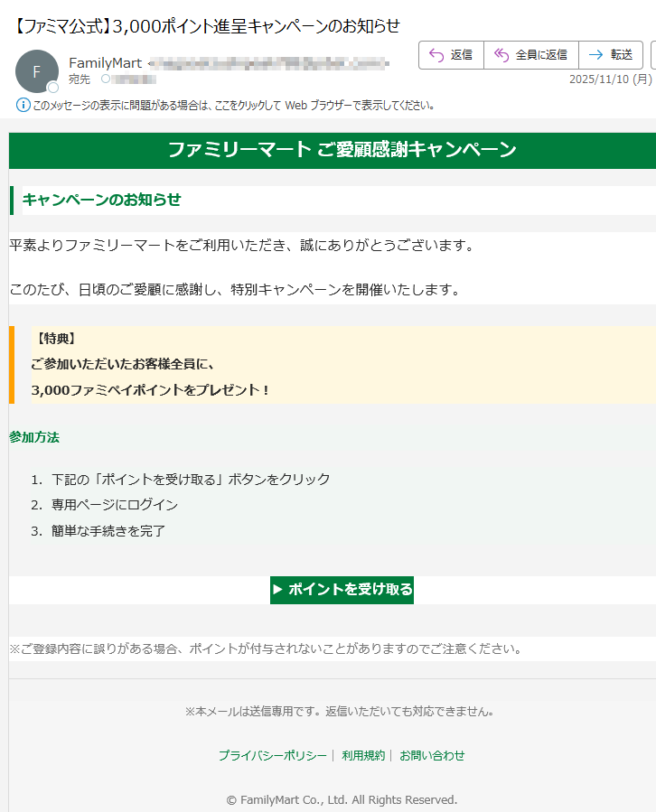Click the email subject line 【ファミマ公式】

coord(205,26)
